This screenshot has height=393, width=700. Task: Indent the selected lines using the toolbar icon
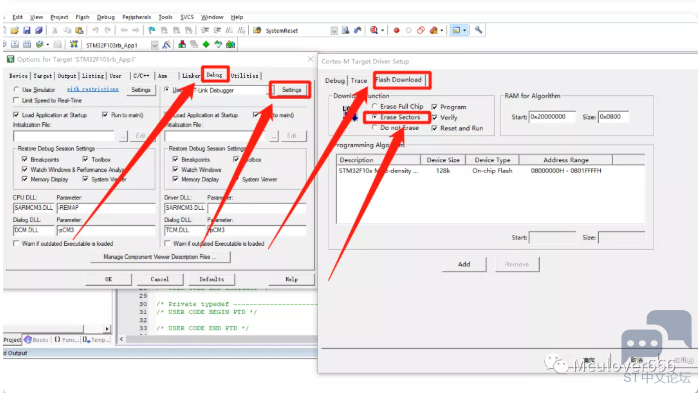205,30
